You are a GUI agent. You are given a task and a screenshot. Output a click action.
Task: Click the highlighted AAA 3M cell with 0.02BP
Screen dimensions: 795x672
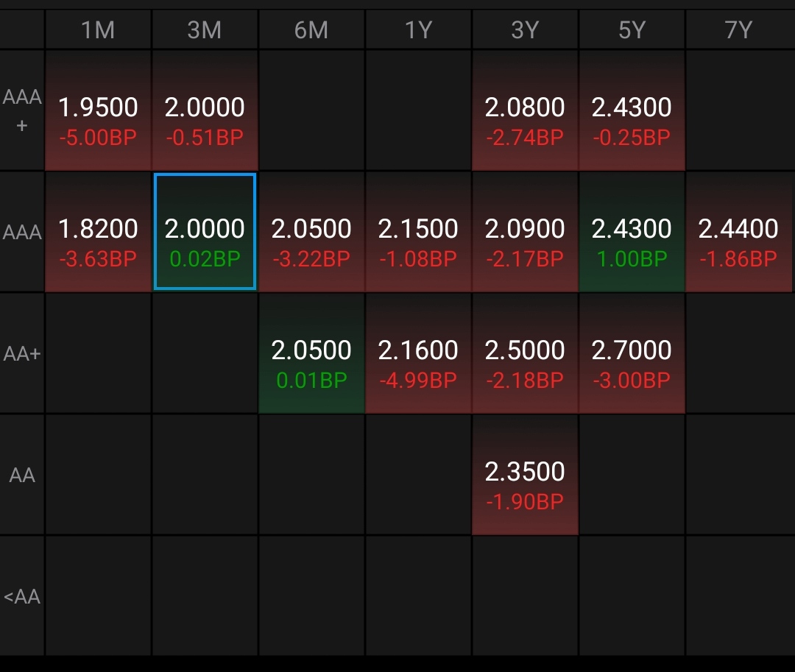click(x=205, y=233)
